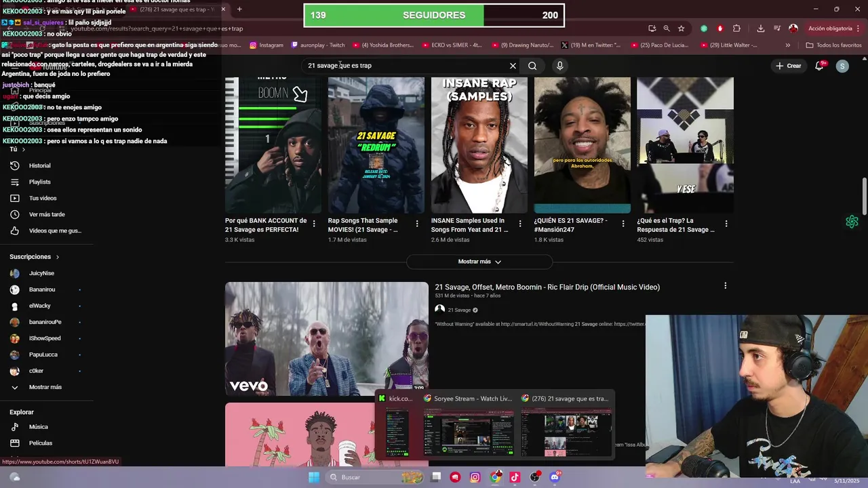Click page vertical scrollbar thumb
Screen dimensions: 868x488
pyautogui.click(x=864, y=195)
